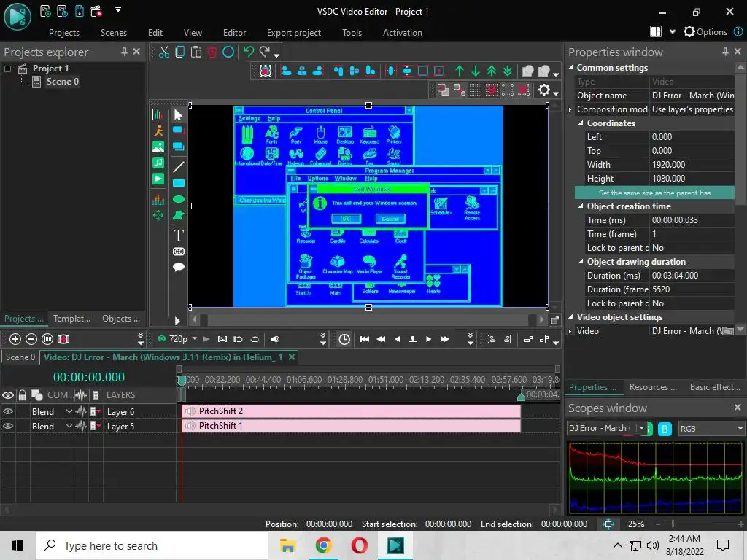Viewport: 747px width, 560px height.
Task: Toggle visibility eye for Layer 6
Action: [x=8, y=411]
